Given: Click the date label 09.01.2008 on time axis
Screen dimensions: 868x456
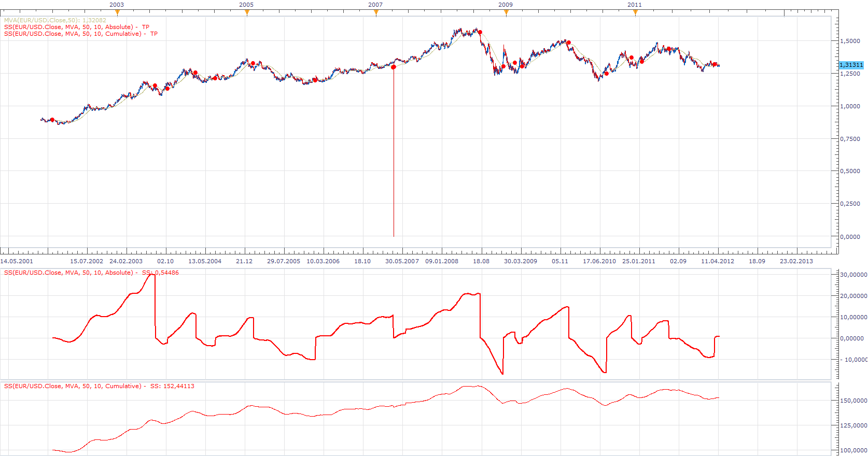Looking at the screenshot, I should pyautogui.click(x=442, y=261).
